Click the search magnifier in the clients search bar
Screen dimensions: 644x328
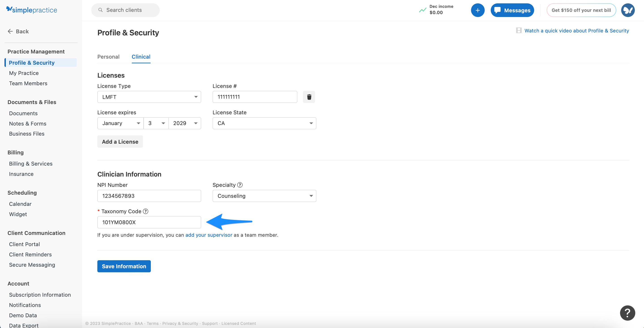click(x=100, y=10)
